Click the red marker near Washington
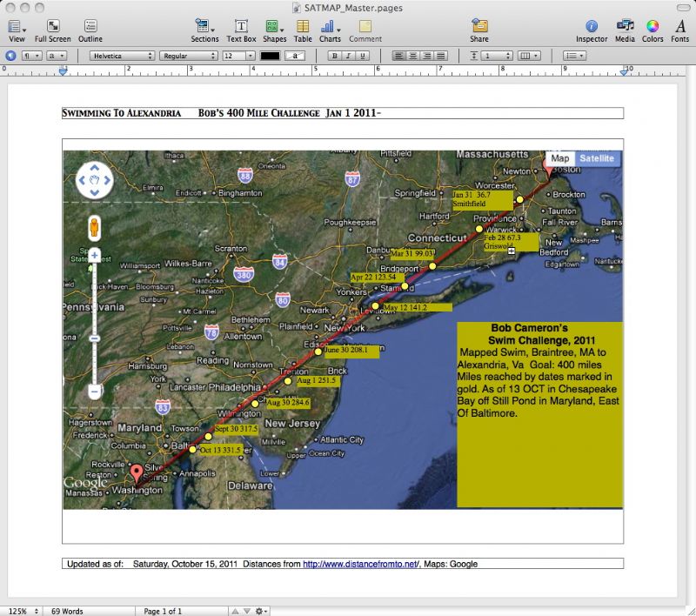 [137, 472]
